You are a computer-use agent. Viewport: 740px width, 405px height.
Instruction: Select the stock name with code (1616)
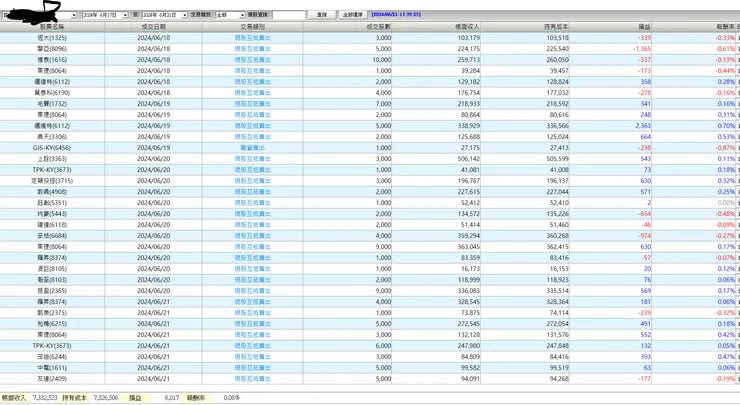52,60
